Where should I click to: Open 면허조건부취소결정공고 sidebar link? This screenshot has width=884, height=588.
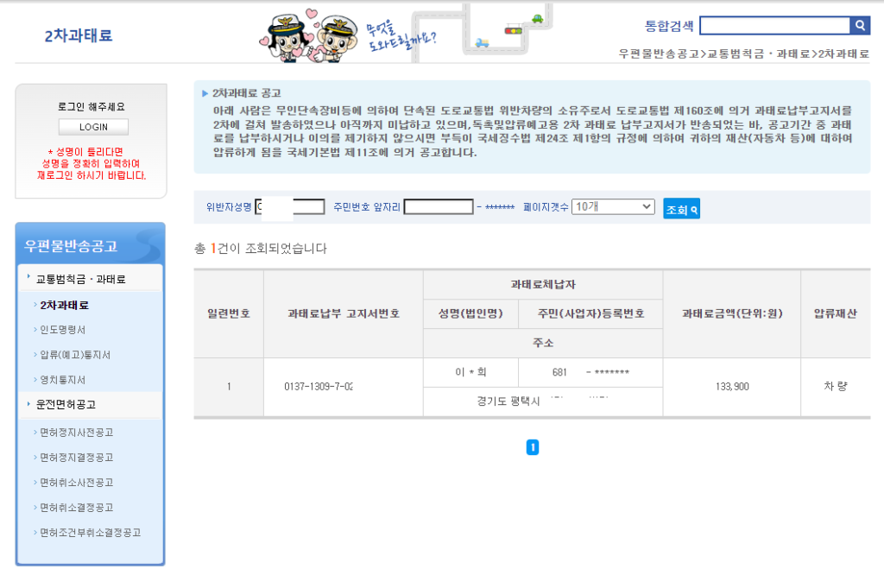[90, 532]
